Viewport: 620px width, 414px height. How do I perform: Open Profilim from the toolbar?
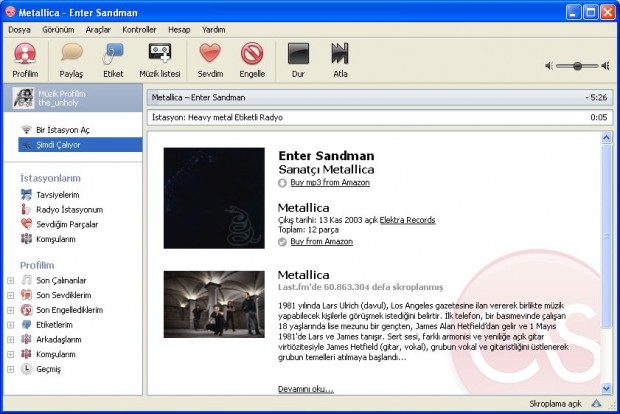pos(25,60)
